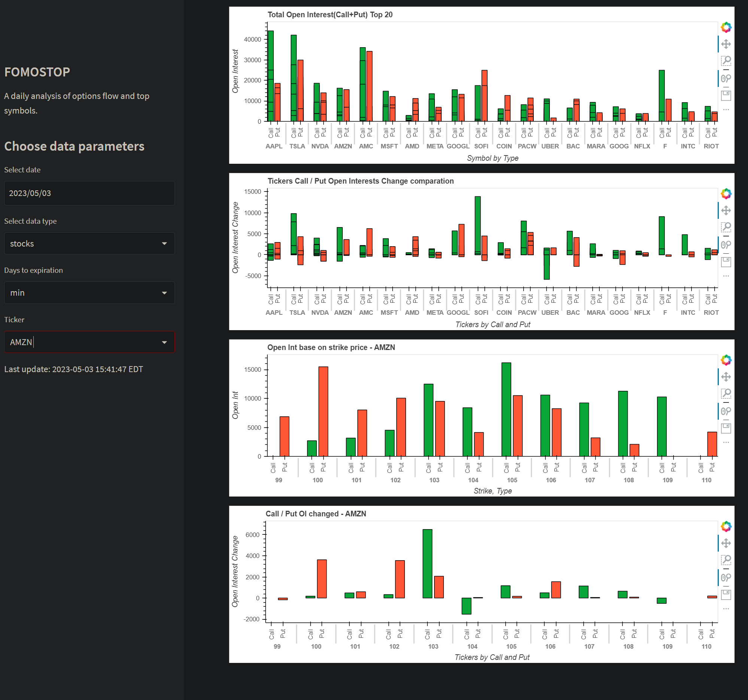Viewport: 748px width, 700px height.
Task: Activate Wheel Zoom on Call/Put OI changed chart
Action: tap(726, 577)
